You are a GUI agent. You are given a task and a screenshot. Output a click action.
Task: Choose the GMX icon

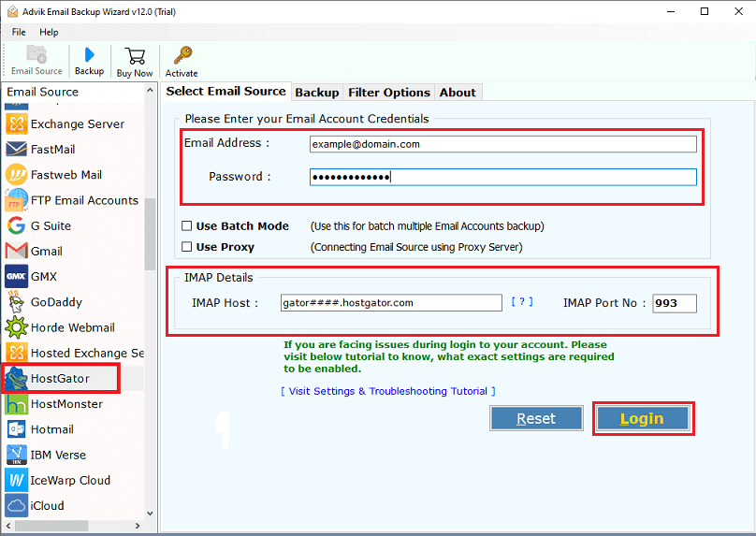[17, 276]
